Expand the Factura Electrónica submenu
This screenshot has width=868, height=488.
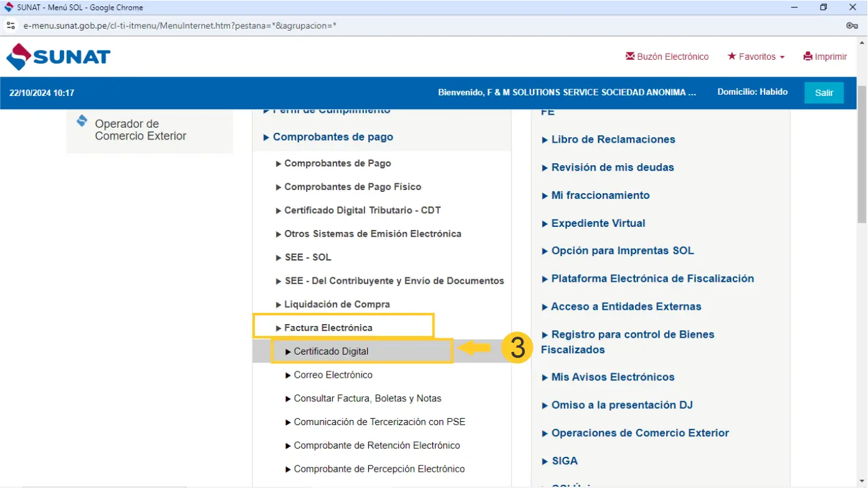coord(328,328)
